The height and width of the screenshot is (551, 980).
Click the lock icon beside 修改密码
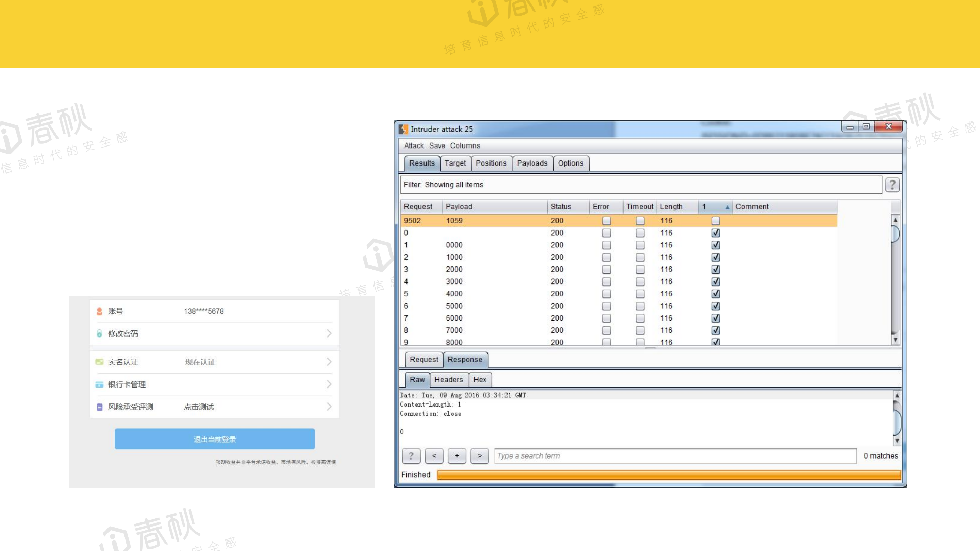point(99,333)
